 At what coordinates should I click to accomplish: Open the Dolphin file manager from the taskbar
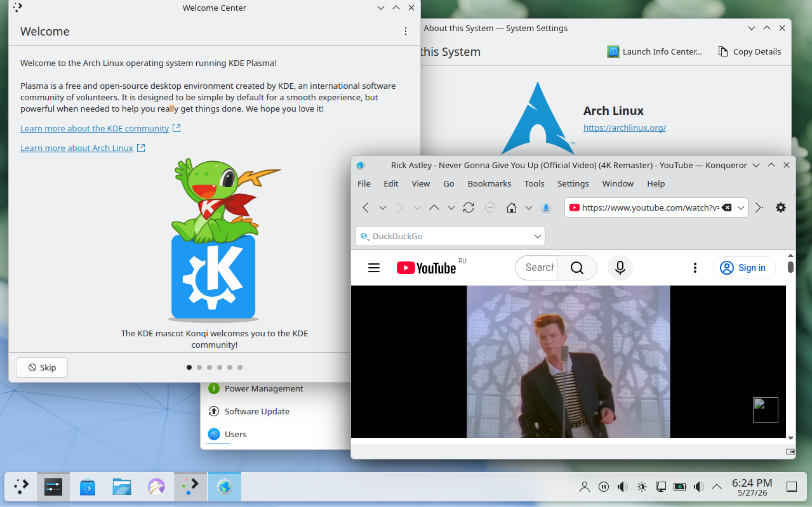tap(122, 487)
